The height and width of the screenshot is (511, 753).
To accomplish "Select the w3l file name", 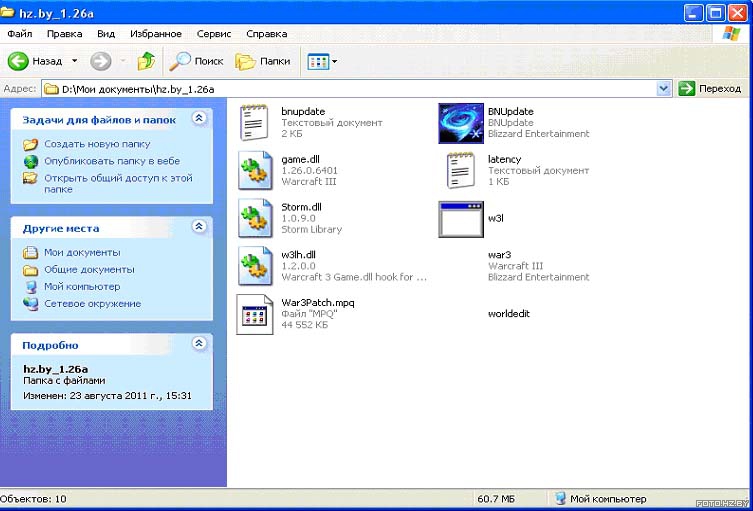I will (x=495, y=218).
